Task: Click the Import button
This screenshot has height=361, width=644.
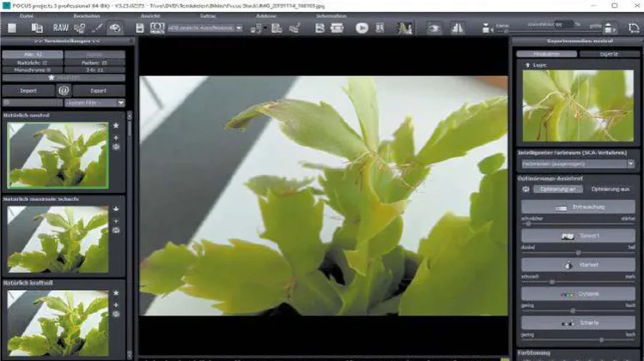Action: [x=28, y=90]
